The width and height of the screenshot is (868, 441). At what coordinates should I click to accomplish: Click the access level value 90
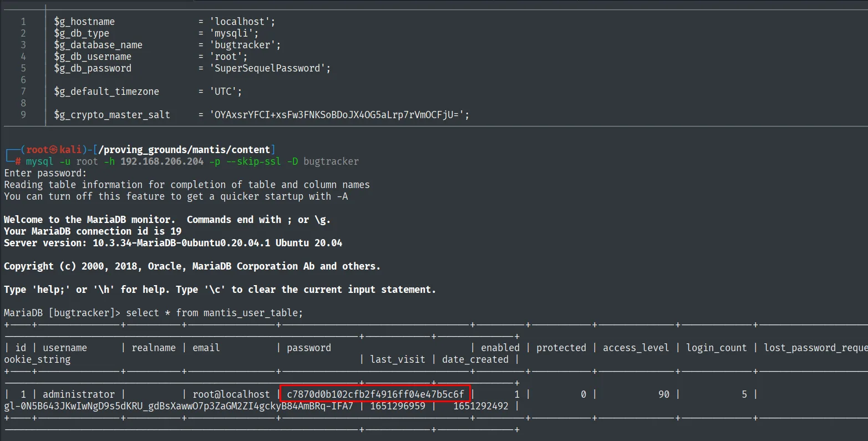(664, 394)
